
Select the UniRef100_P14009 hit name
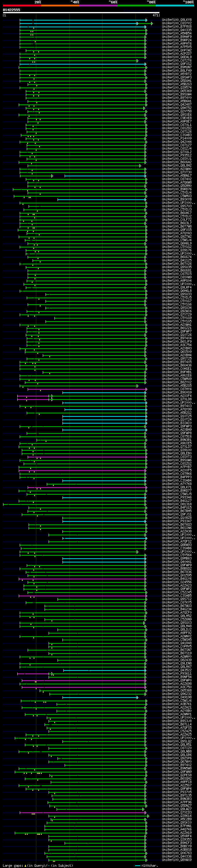(x=177, y=139)
